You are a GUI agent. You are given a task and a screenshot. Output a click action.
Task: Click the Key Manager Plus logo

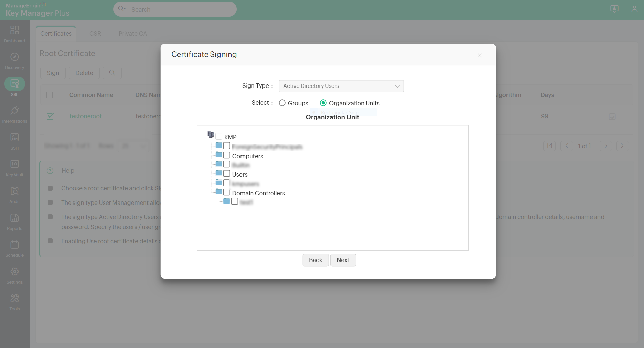point(38,10)
